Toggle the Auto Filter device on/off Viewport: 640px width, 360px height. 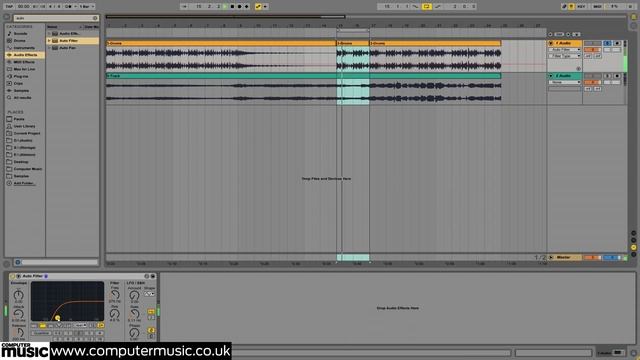tap(12, 276)
